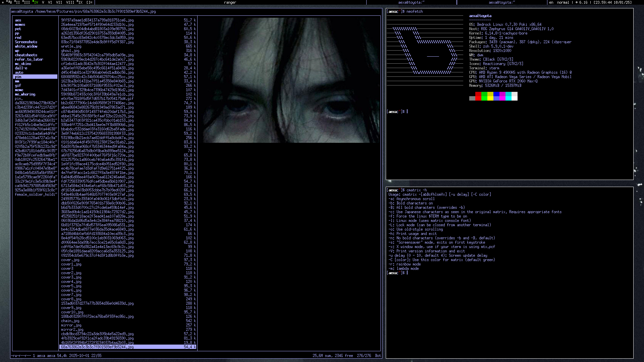Open the 'Screenshots' directory in the left column
This screenshot has width=644, height=362.
pyautogui.click(x=26, y=42)
